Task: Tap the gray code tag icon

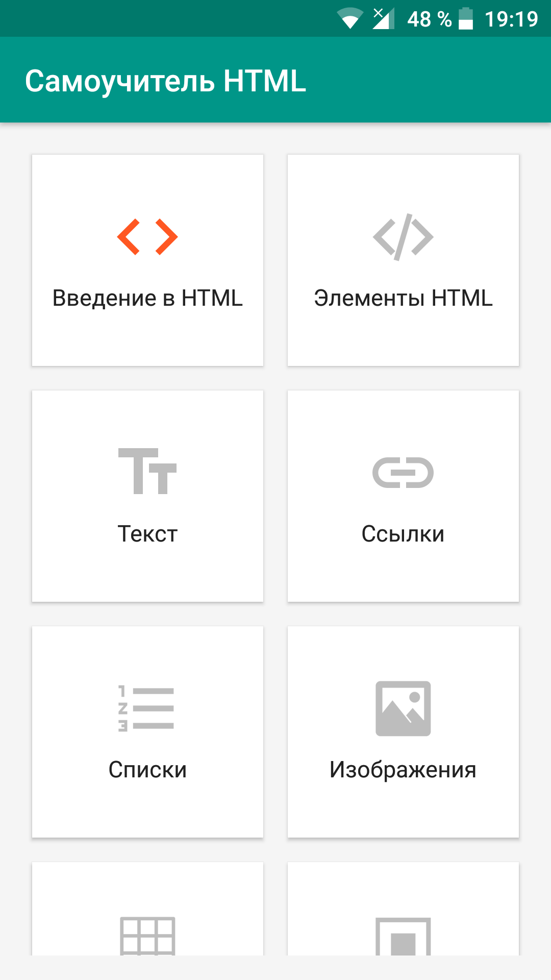Action: coord(403,237)
